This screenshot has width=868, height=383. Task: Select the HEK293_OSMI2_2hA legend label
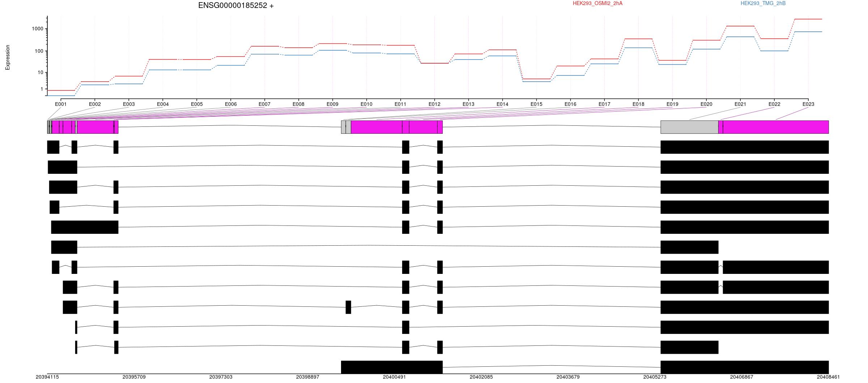tap(597, 3)
